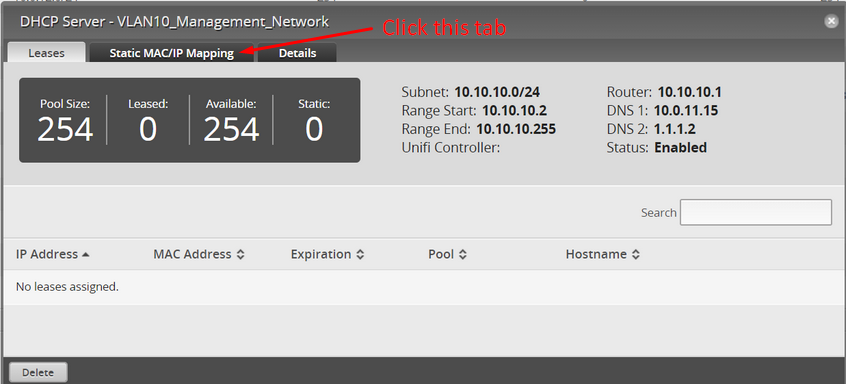The width and height of the screenshot is (846, 384).
Task: Click the Router address 10.10.10.1
Action: pos(690,92)
